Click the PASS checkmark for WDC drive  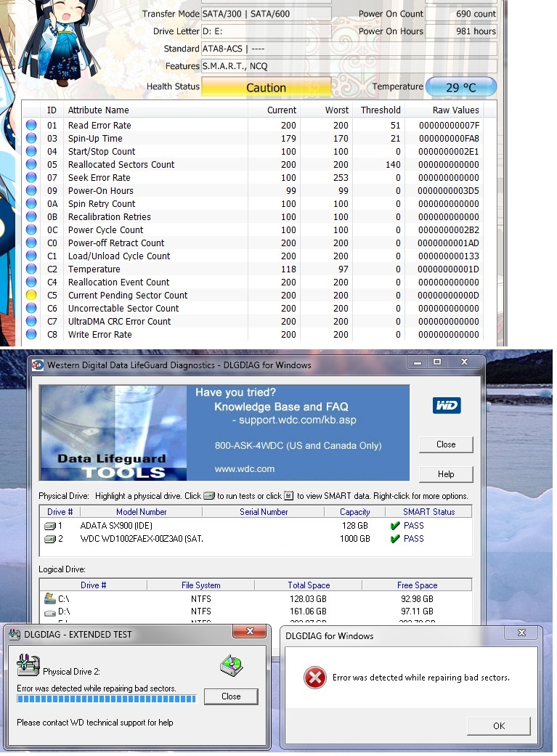[395, 539]
